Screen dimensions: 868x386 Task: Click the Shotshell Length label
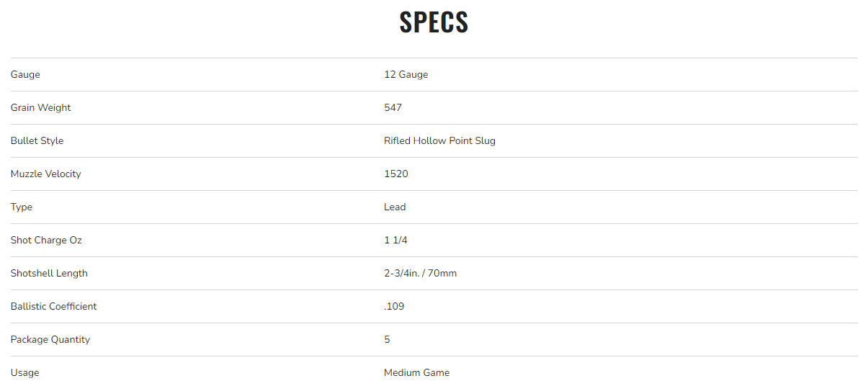click(x=49, y=274)
